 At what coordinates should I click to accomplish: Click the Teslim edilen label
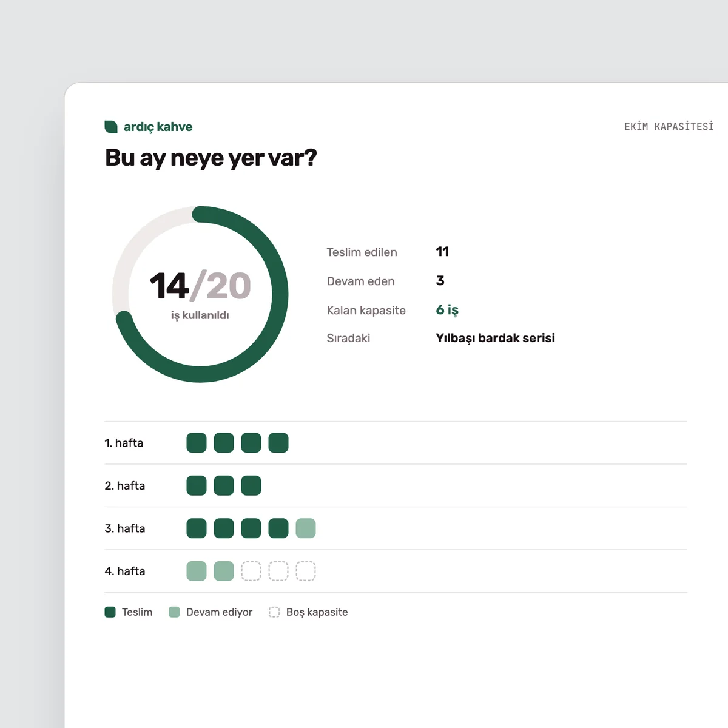click(x=362, y=252)
